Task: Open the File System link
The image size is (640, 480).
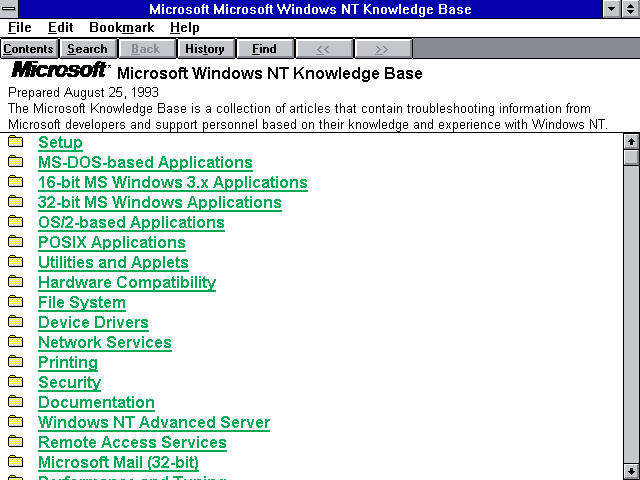Action: click(82, 302)
